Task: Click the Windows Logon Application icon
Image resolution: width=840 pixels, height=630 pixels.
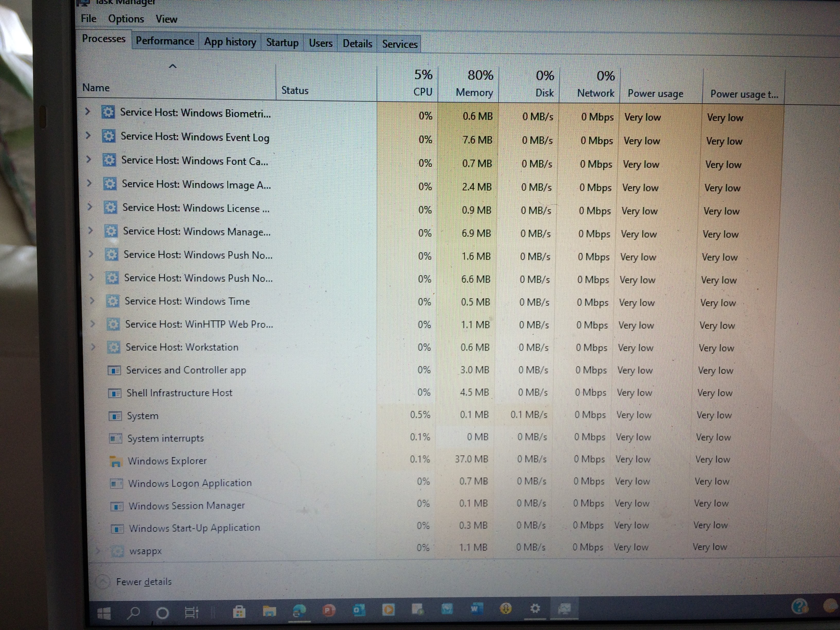Action: pos(116,483)
